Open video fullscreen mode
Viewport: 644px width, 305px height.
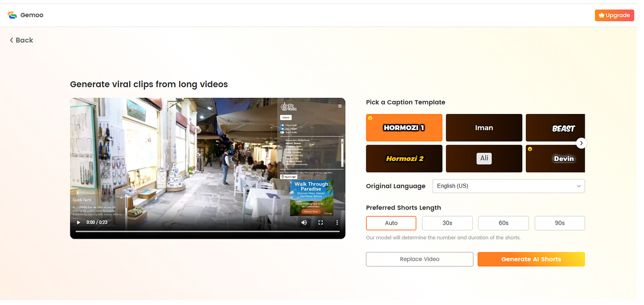[x=321, y=222]
